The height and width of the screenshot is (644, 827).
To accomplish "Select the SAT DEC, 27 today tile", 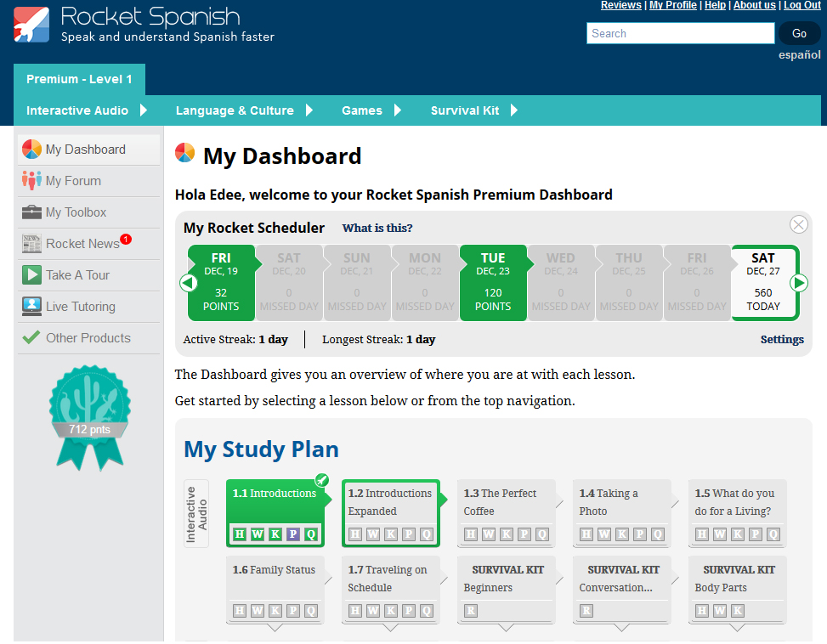I will pos(763,282).
